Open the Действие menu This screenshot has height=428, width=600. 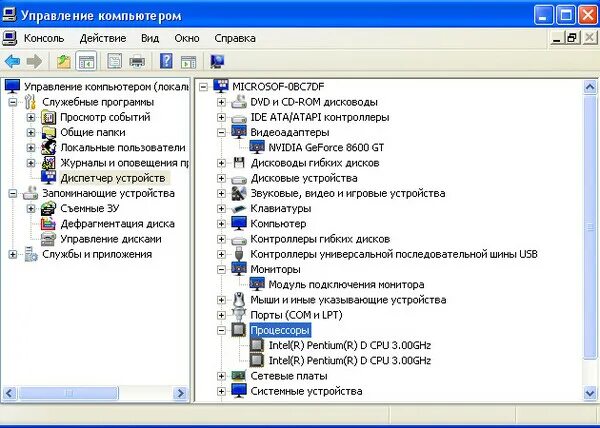pyautogui.click(x=103, y=38)
